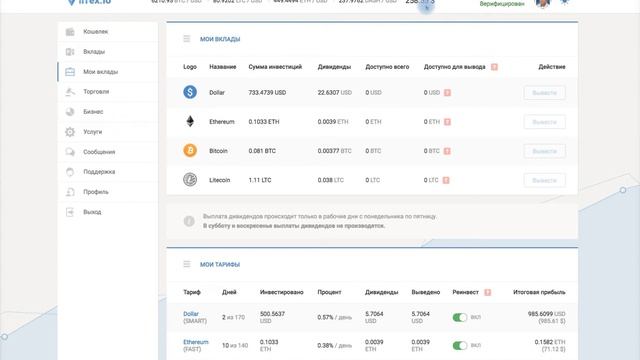Click the chat bubbles icon beside Сообщения
Image resolution: width=640 pixels, height=360 pixels.
(x=70, y=151)
